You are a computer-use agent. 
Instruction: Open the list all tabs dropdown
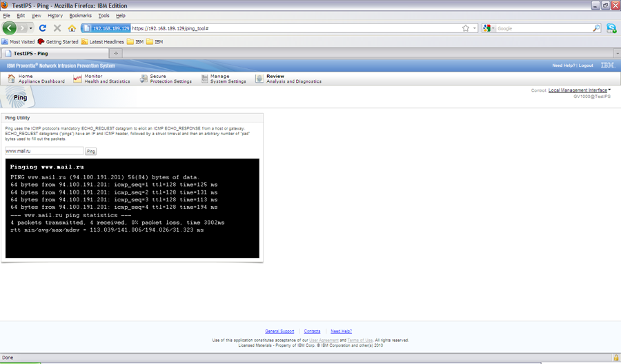click(x=617, y=53)
